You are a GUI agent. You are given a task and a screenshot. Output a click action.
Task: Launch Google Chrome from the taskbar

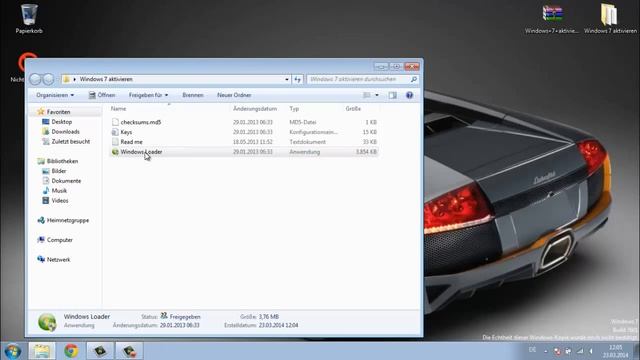(x=71, y=351)
